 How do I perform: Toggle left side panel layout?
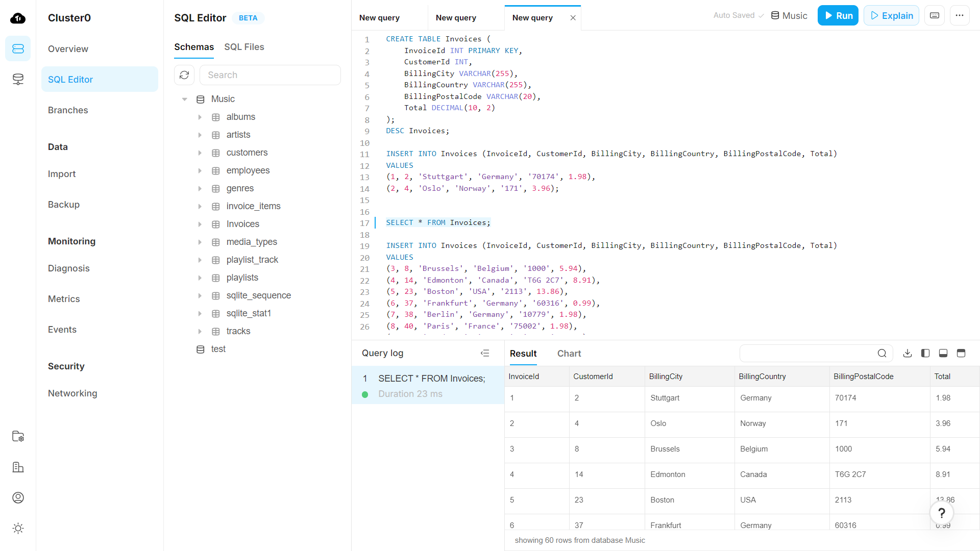click(925, 353)
